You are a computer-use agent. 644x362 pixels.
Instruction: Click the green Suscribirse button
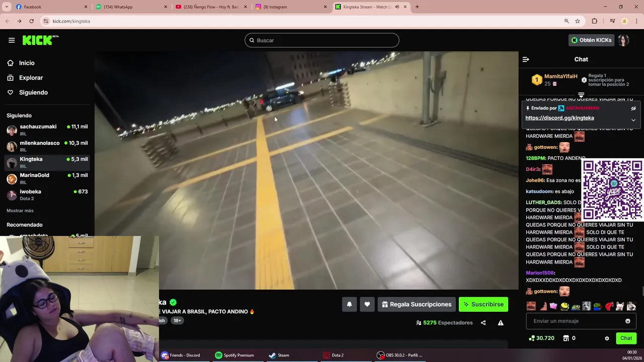tap(484, 304)
